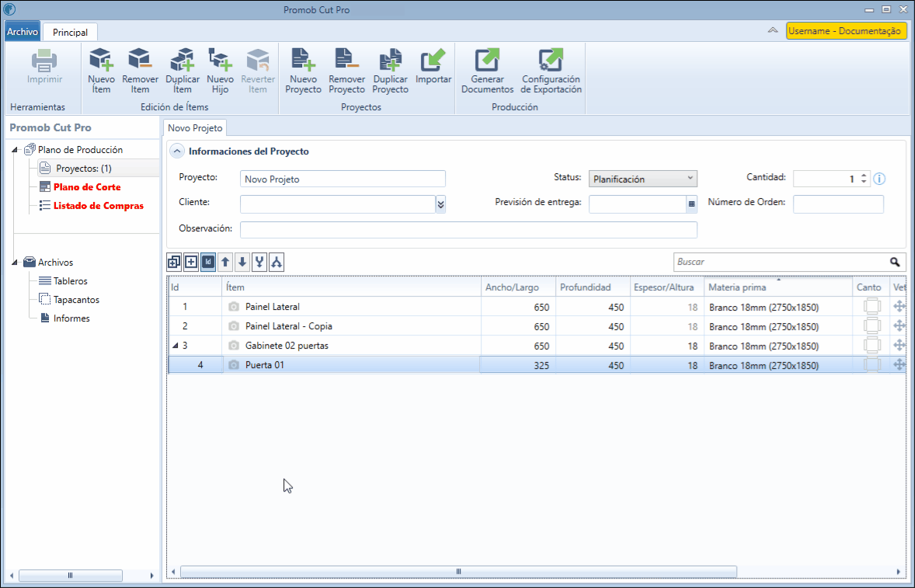Open Tableros under Archivos
Screen dimensions: 915x588
70,281
